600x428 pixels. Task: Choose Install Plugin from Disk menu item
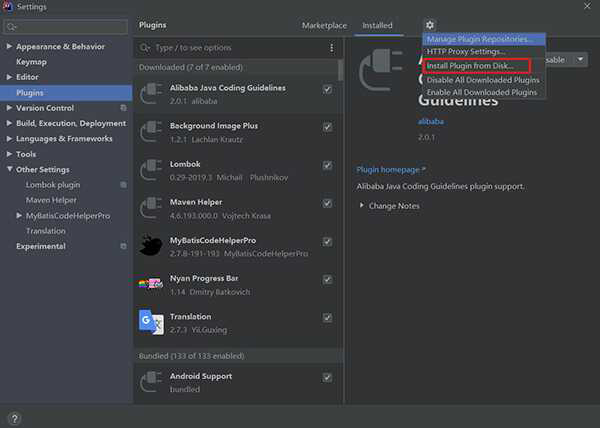click(470, 66)
